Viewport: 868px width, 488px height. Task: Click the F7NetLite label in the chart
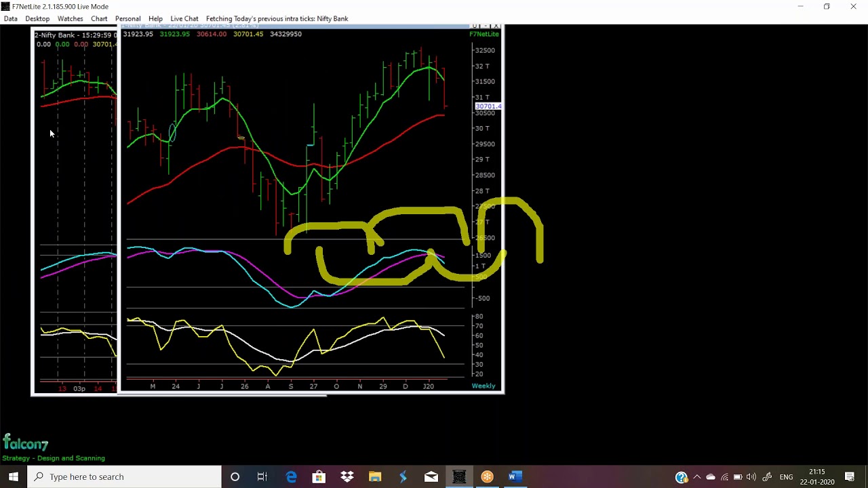click(484, 34)
